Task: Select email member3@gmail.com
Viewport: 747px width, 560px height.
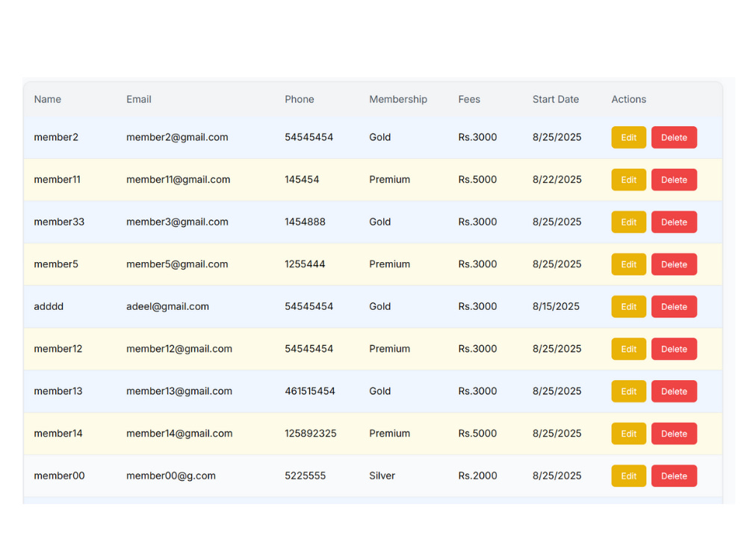Action: pyautogui.click(x=177, y=222)
